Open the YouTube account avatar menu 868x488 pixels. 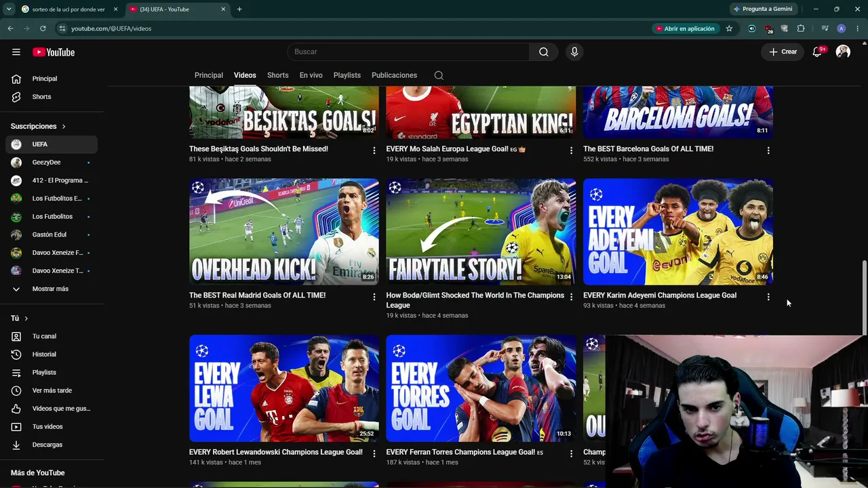pyautogui.click(x=843, y=52)
